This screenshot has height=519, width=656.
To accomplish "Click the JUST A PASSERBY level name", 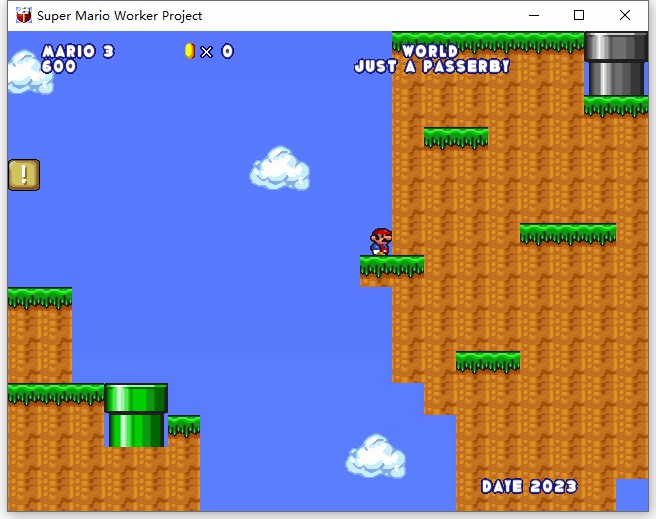I will [x=432, y=66].
